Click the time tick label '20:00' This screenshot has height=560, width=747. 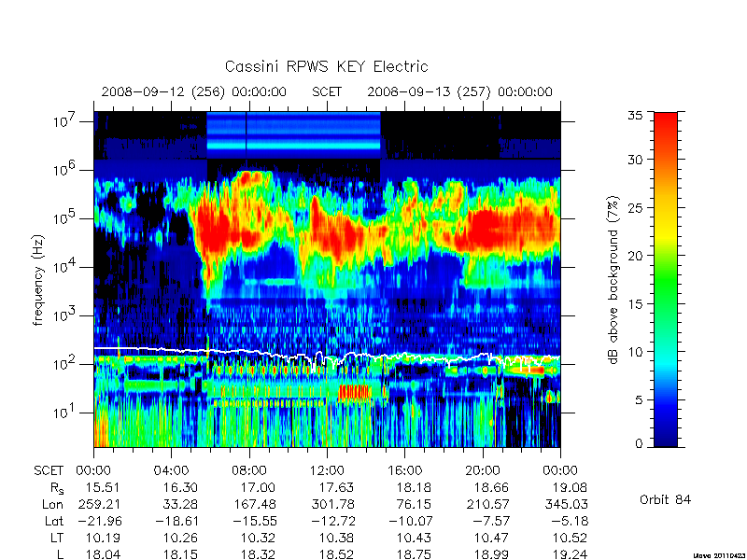483,471
